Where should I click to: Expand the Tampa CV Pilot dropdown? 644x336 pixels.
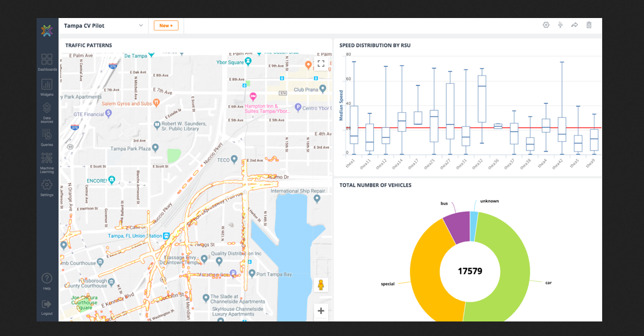tap(141, 26)
